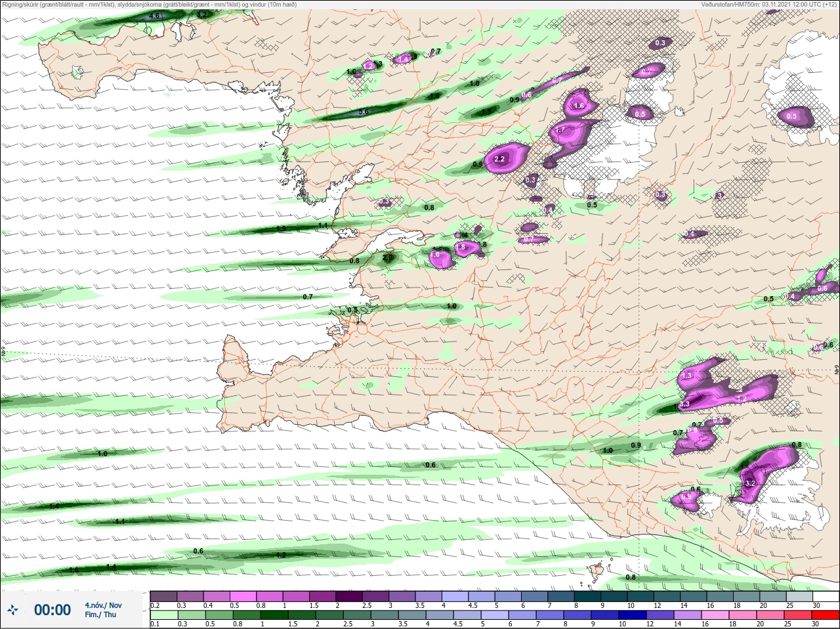The height and width of the screenshot is (629, 840).
Task: Click the Rigning/skúrir map title text
Action: [149, 5]
